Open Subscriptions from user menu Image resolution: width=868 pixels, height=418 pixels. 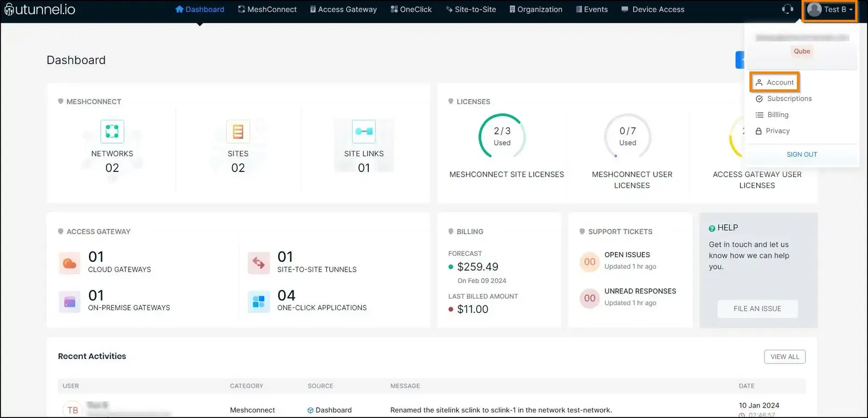[784, 99]
